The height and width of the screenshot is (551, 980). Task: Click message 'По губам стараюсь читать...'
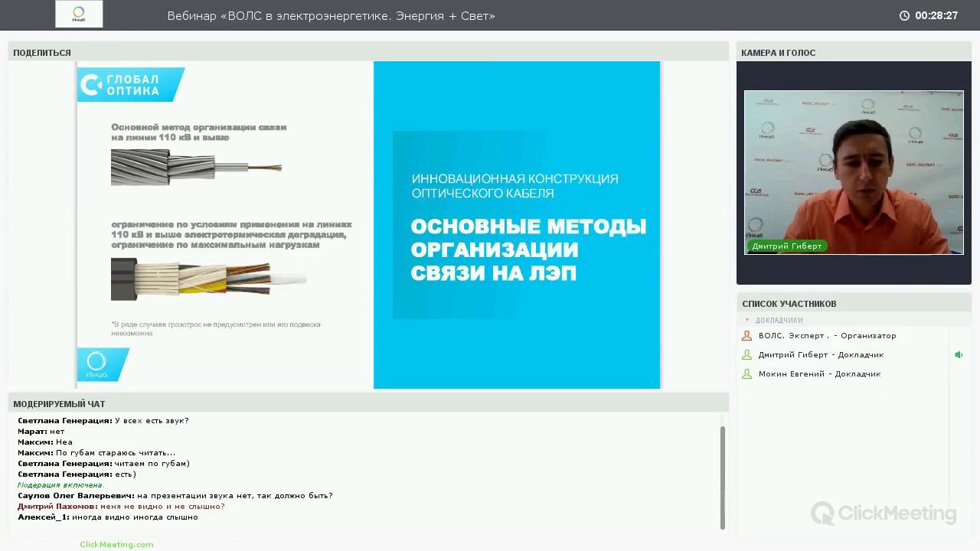pyautogui.click(x=116, y=452)
